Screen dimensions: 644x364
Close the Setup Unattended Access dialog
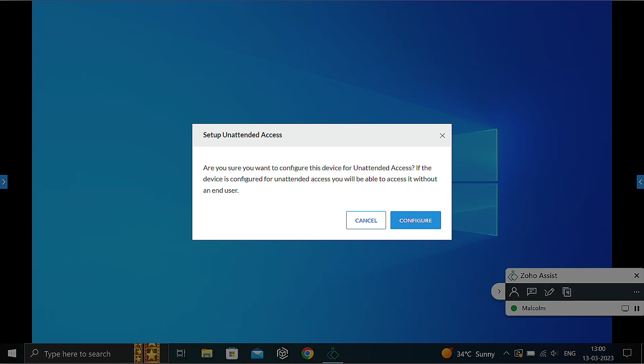442,136
